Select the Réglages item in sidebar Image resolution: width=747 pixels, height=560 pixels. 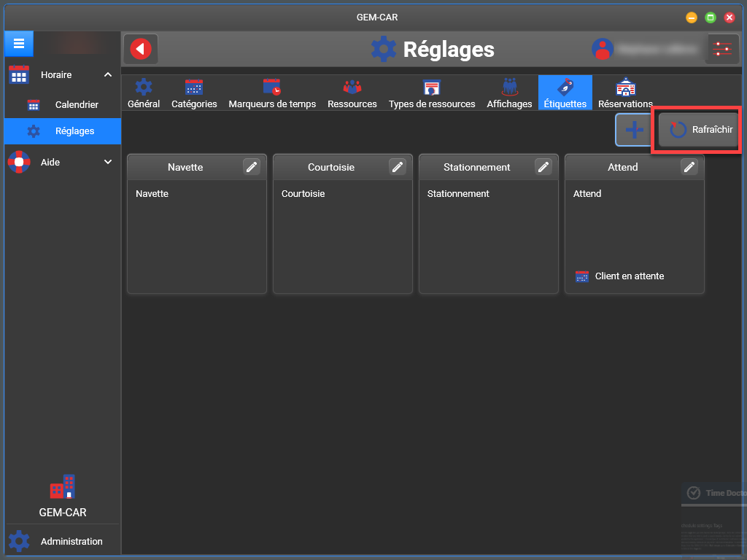point(63,131)
